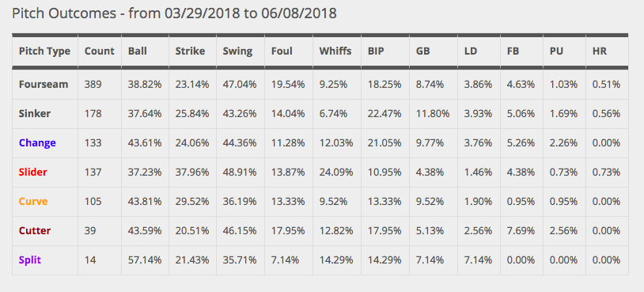Sort by the Swing column header

coord(237,51)
